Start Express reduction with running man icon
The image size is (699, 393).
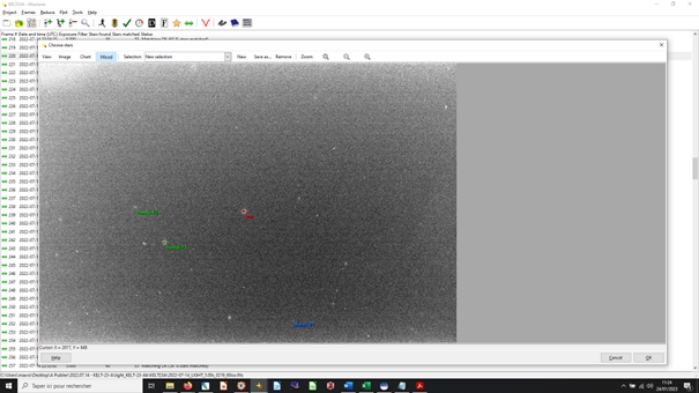coord(102,23)
